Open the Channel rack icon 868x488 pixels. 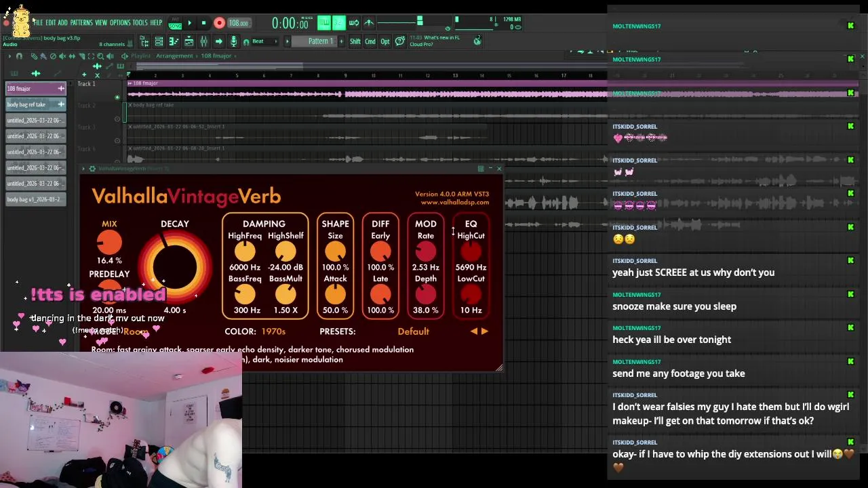tap(159, 41)
